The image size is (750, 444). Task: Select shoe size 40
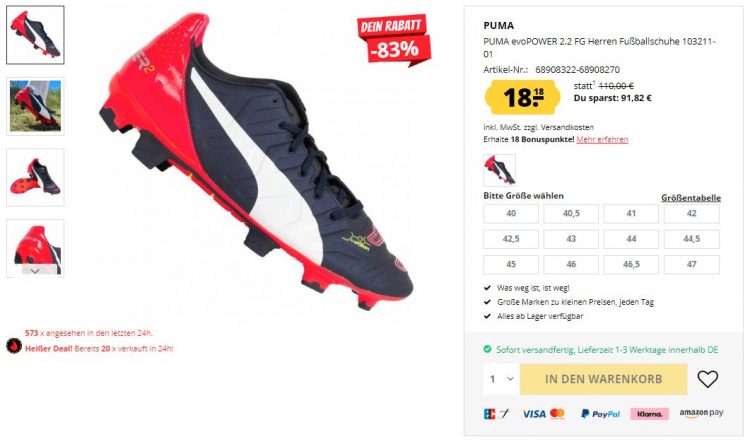point(511,214)
